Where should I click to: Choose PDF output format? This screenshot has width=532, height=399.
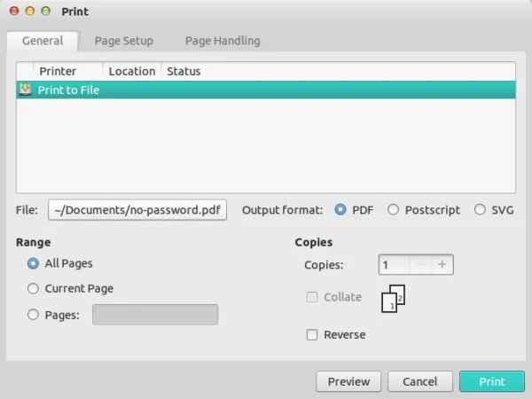[340, 209]
